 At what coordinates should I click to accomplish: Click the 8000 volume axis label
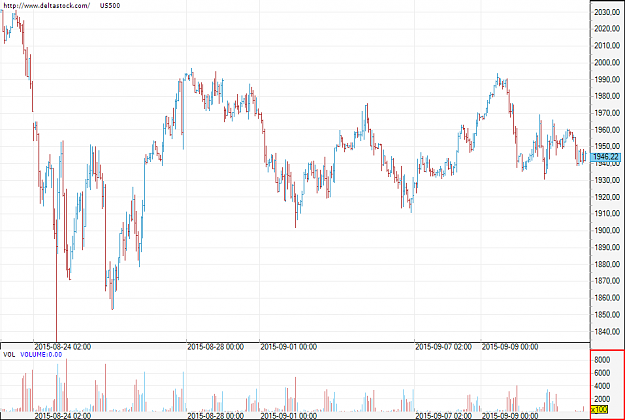coord(602,360)
